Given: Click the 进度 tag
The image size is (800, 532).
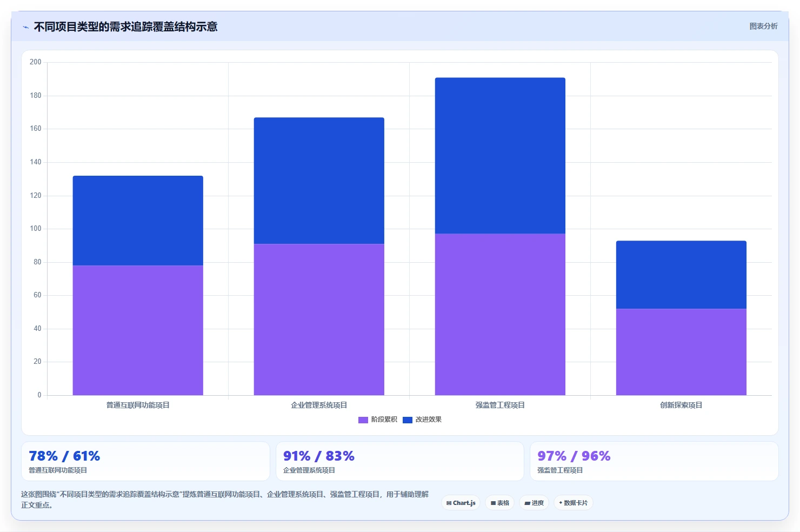Looking at the screenshot, I should pos(534,503).
